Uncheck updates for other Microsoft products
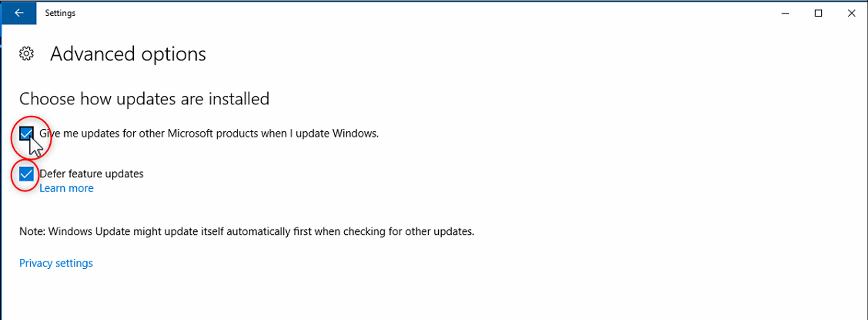This screenshot has width=868, height=320. pos(26,134)
